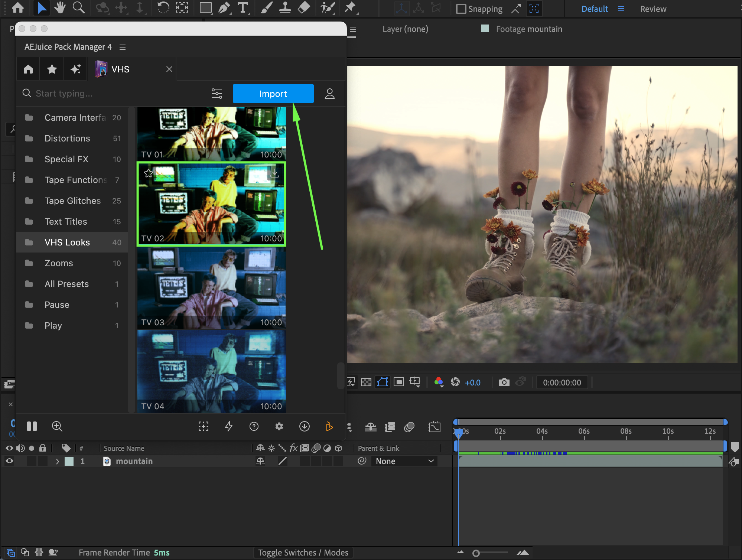Image resolution: width=742 pixels, height=560 pixels.
Task: Click the blue Import button
Action: (x=273, y=94)
